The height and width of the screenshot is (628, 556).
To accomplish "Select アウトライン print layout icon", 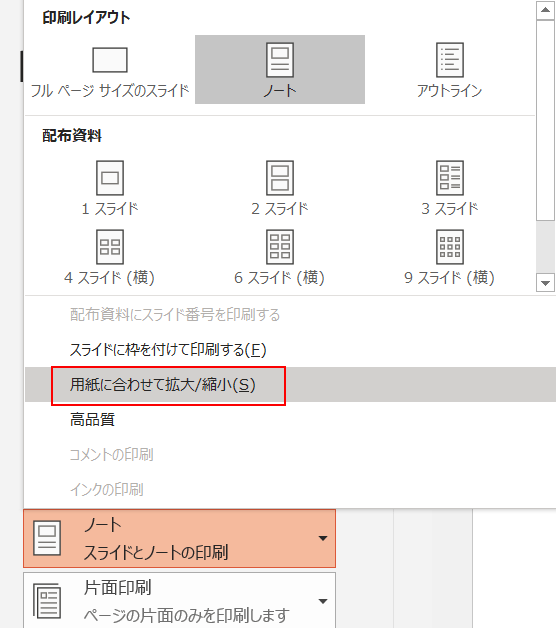I will [x=449, y=70].
